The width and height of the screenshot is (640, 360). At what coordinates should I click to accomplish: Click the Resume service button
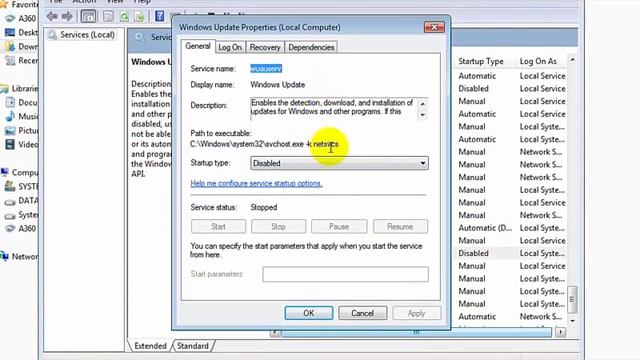pos(400,227)
